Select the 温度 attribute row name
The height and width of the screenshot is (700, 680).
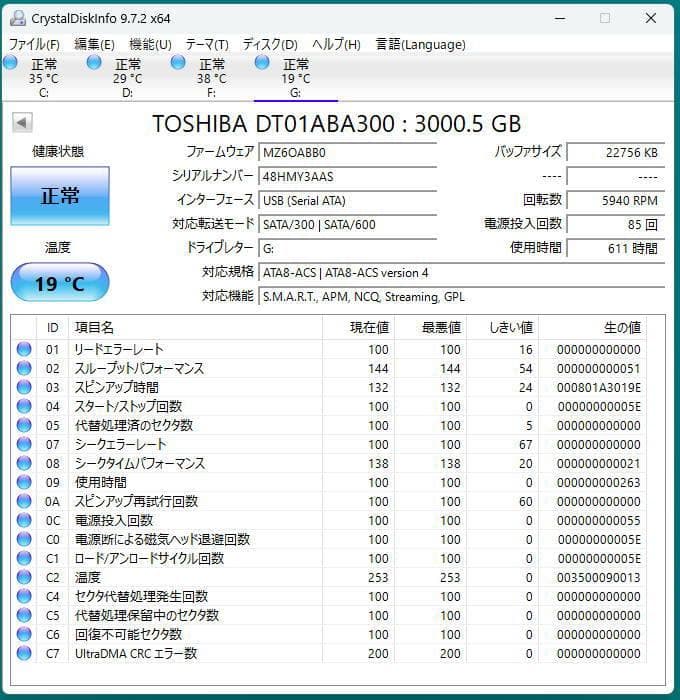coord(88,577)
